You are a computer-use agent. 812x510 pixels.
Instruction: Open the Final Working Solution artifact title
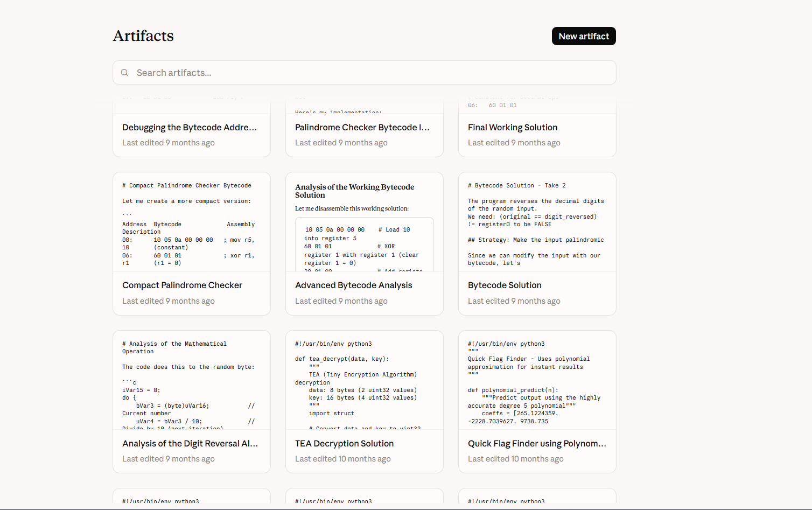click(x=513, y=127)
